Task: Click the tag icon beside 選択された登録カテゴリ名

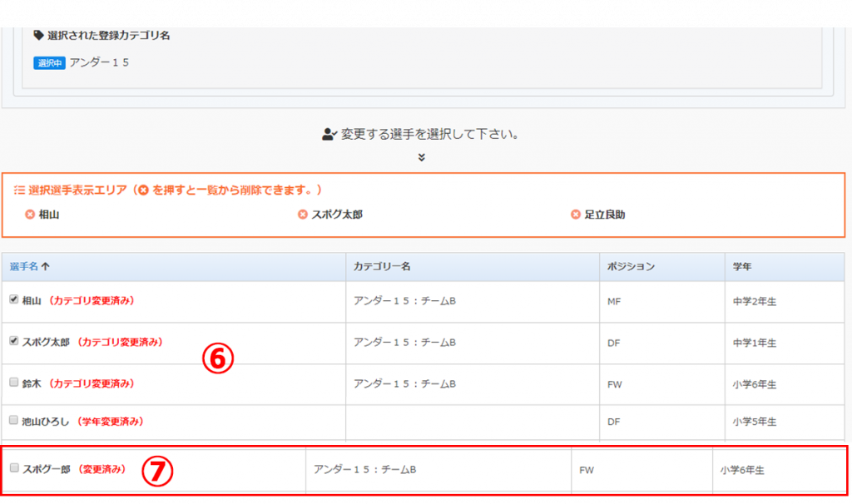Action: coord(38,36)
